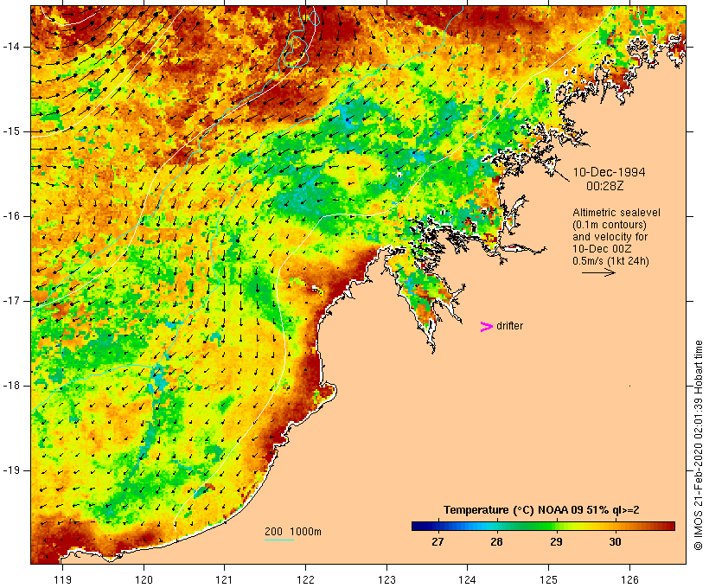709x588 pixels.
Task: Click the latitude label -17
Action: point(12,301)
